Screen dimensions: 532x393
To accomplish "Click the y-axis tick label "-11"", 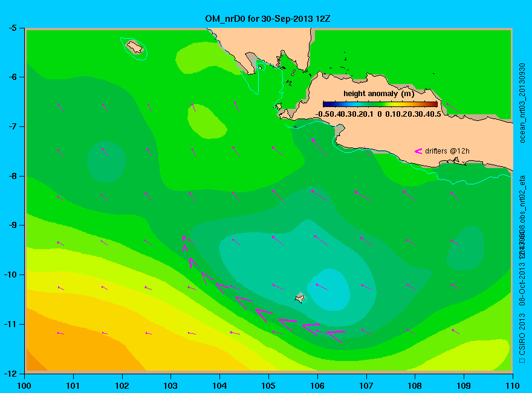I will click(x=10, y=324).
